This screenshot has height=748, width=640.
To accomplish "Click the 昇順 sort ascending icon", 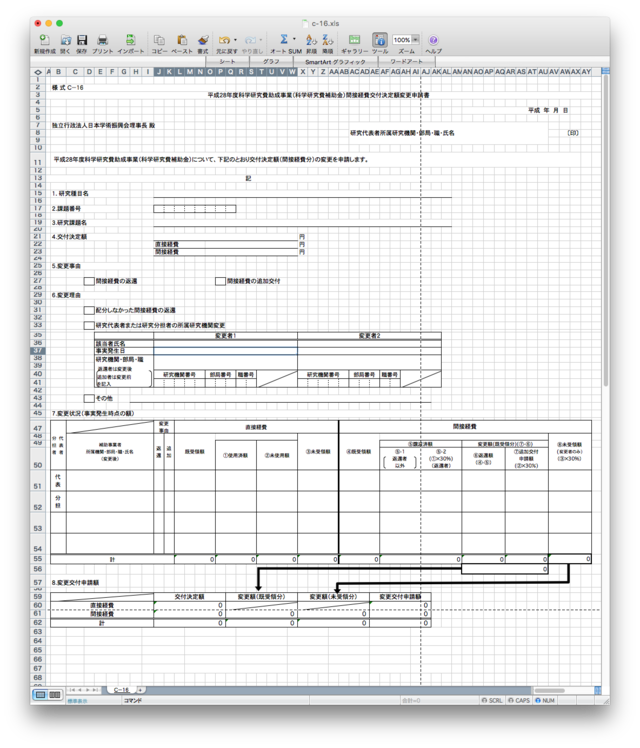I will coord(311,40).
